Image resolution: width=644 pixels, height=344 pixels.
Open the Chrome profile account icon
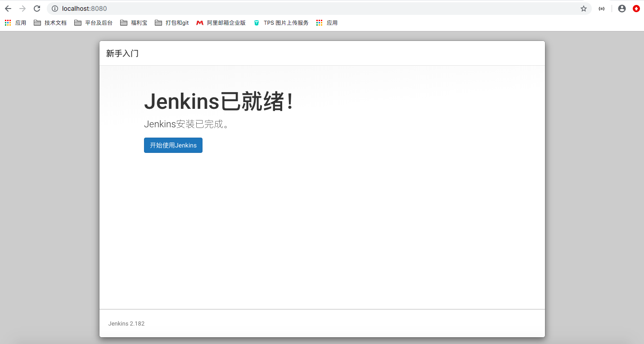pyautogui.click(x=622, y=9)
